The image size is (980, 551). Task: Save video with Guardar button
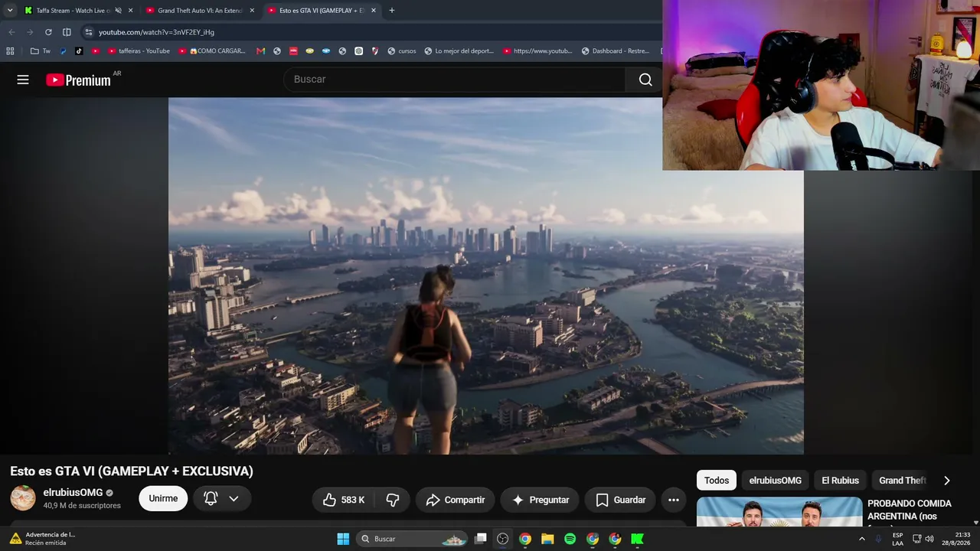click(x=620, y=500)
